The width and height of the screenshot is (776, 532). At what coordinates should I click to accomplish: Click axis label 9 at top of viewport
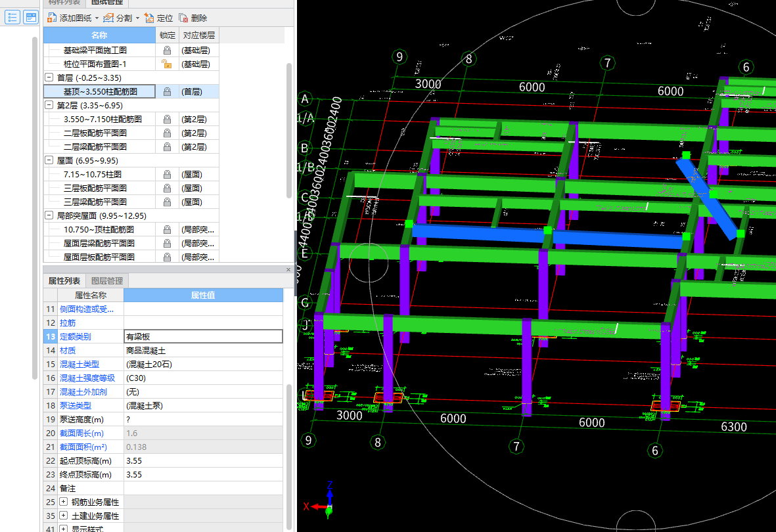[x=399, y=56]
